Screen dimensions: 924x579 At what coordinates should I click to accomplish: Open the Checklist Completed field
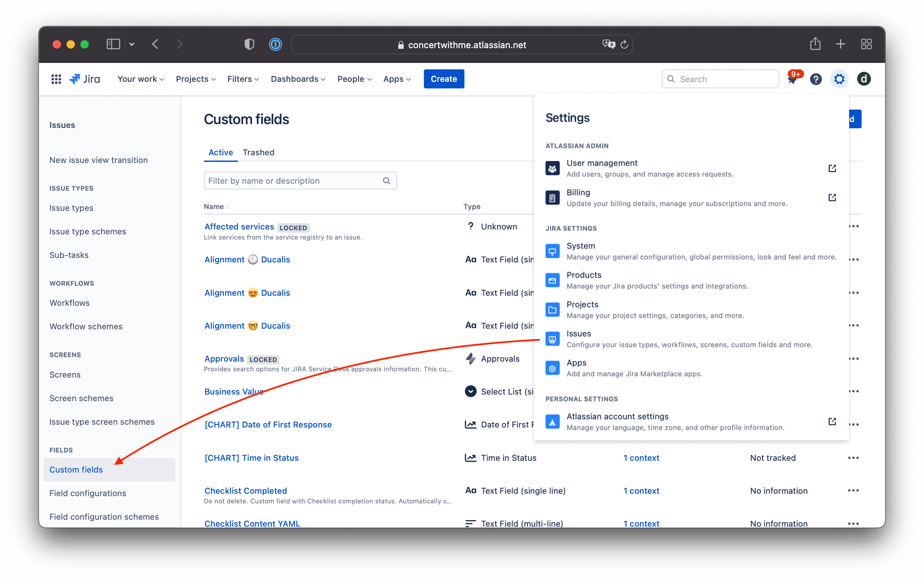click(245, 491)
